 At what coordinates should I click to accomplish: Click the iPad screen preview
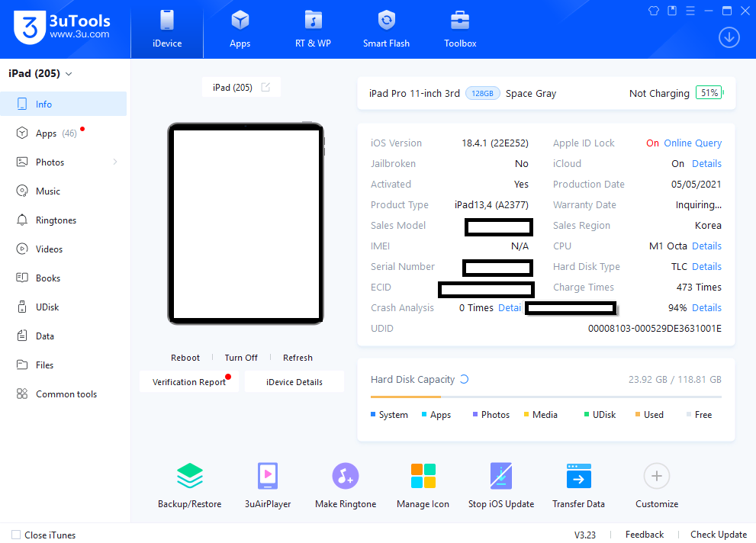pos(246,223)
